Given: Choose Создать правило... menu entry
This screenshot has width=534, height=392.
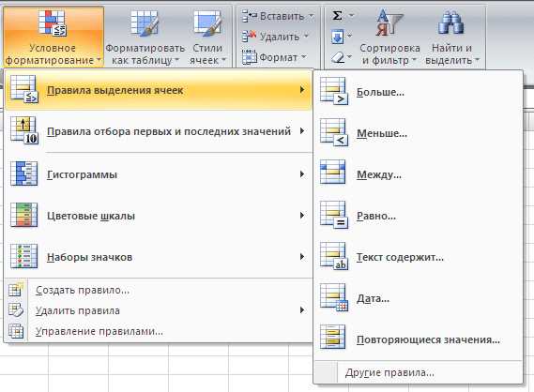Looking at the screenshot, I should point(159,290).
